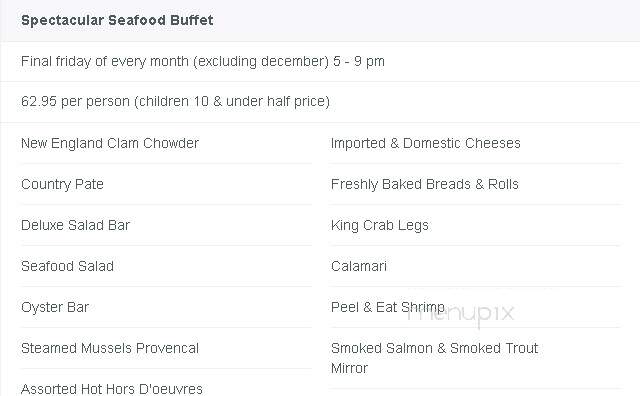
Task: Select the Country Pate menu item
Action: 62,185
